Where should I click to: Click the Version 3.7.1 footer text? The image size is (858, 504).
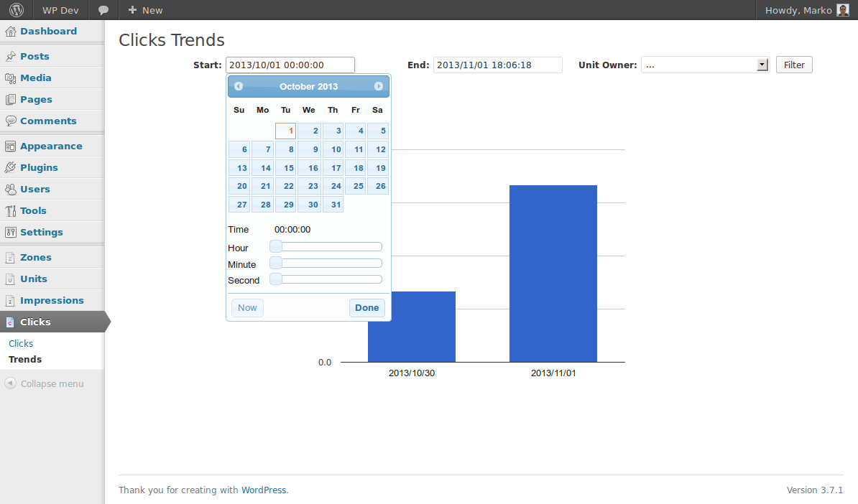pos(815,490)
